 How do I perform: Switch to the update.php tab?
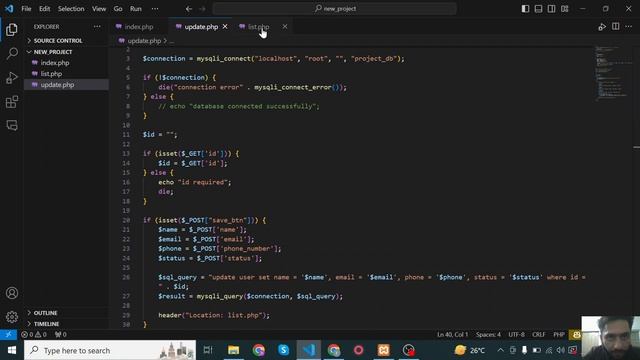(201, 27)
